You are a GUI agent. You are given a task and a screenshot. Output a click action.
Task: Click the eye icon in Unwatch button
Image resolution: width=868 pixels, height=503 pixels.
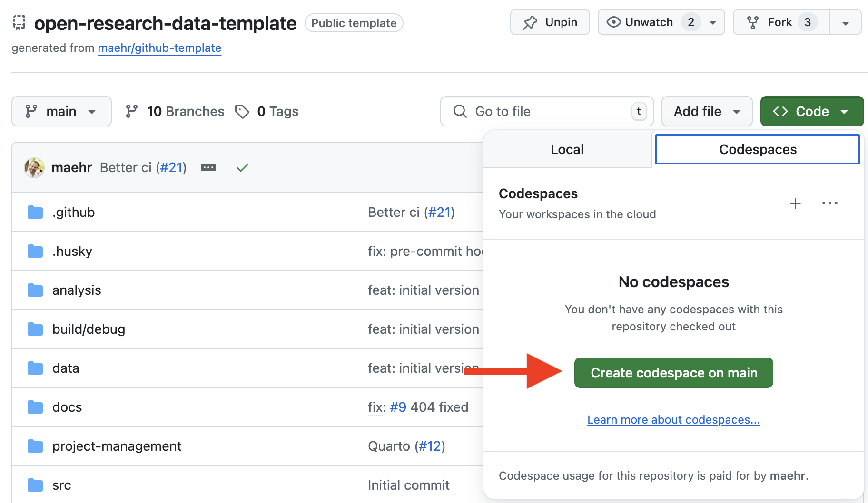(x=613, y=22)
